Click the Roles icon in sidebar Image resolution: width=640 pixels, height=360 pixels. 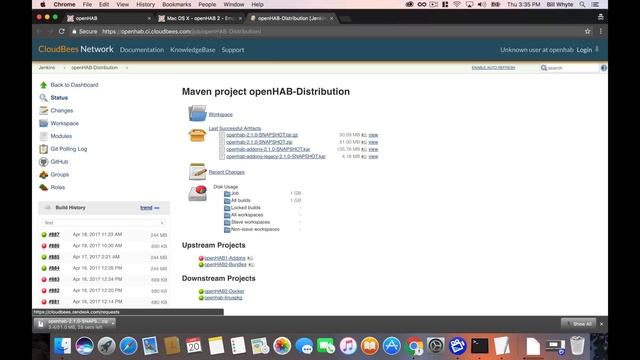(x=44, y=187)
